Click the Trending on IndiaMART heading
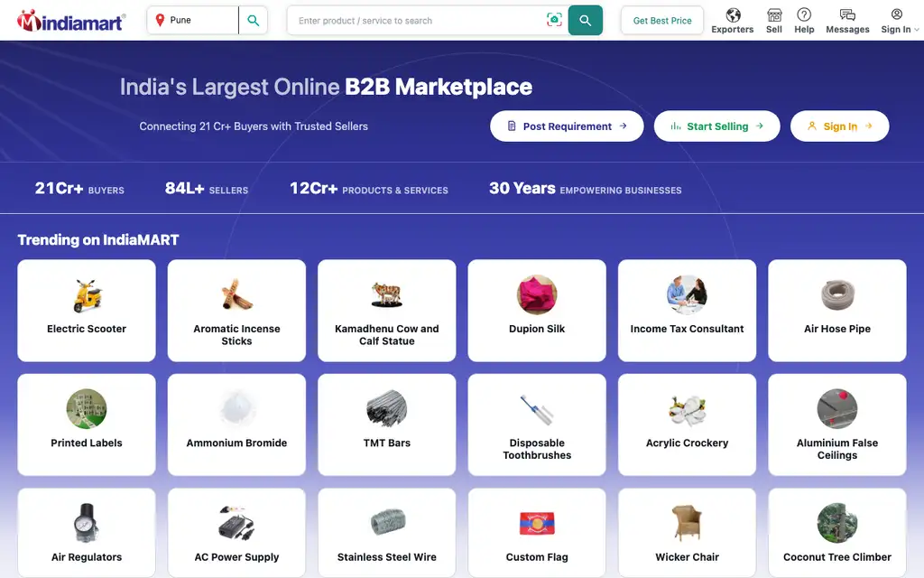 coord(98,240)
